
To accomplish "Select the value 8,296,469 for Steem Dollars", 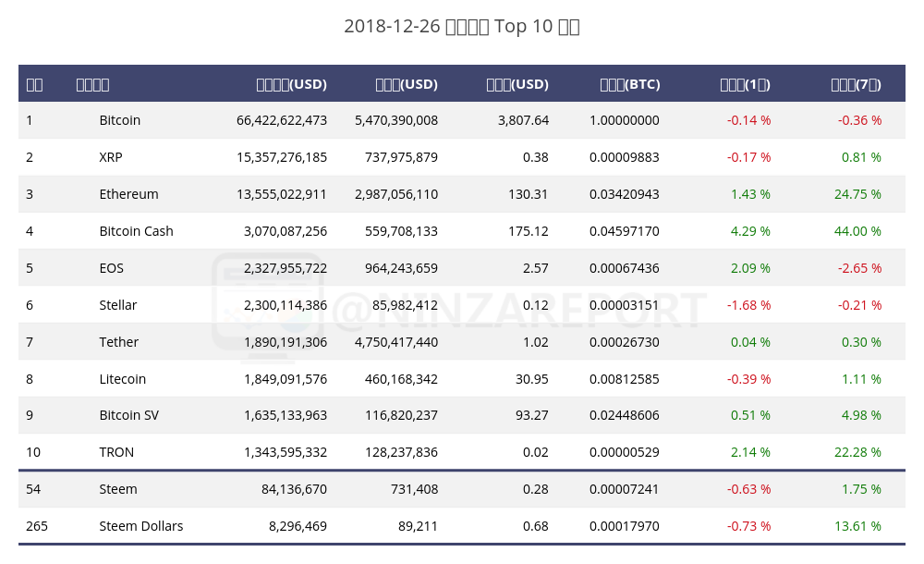I will (298, 526).
